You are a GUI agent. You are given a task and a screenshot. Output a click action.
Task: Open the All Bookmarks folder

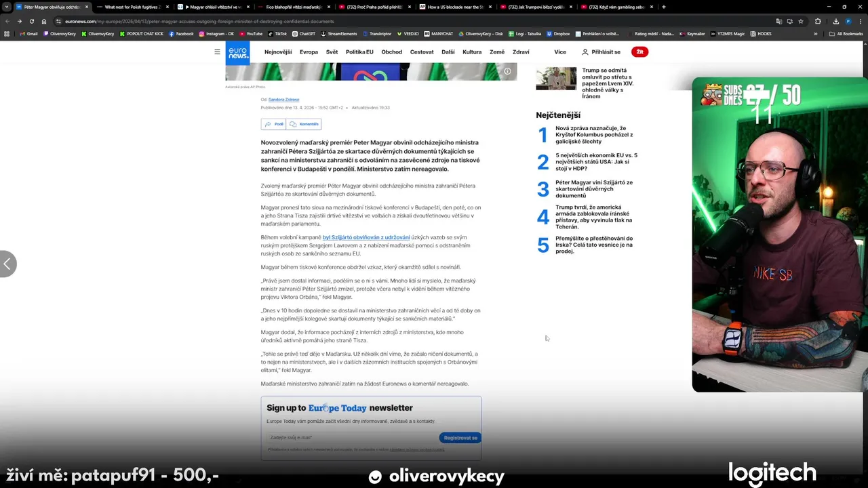pyautogui.click(x=846, y=33)
